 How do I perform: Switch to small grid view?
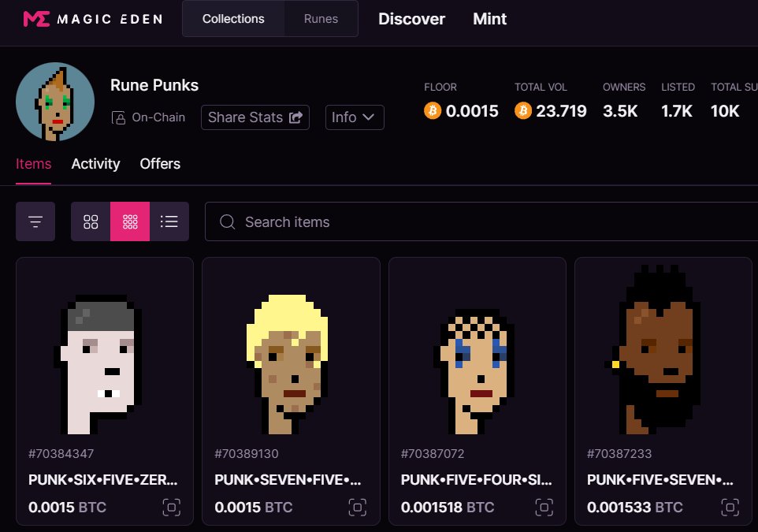(x=130, y=221)
